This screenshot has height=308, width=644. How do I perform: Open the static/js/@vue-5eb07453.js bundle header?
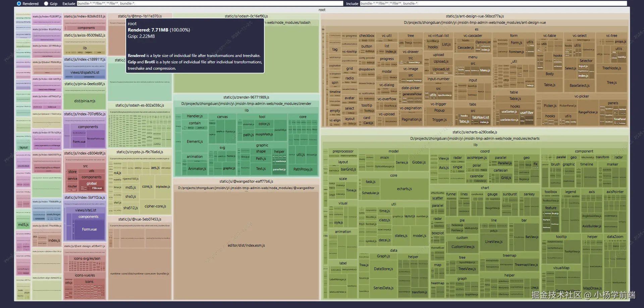(140, 219)
